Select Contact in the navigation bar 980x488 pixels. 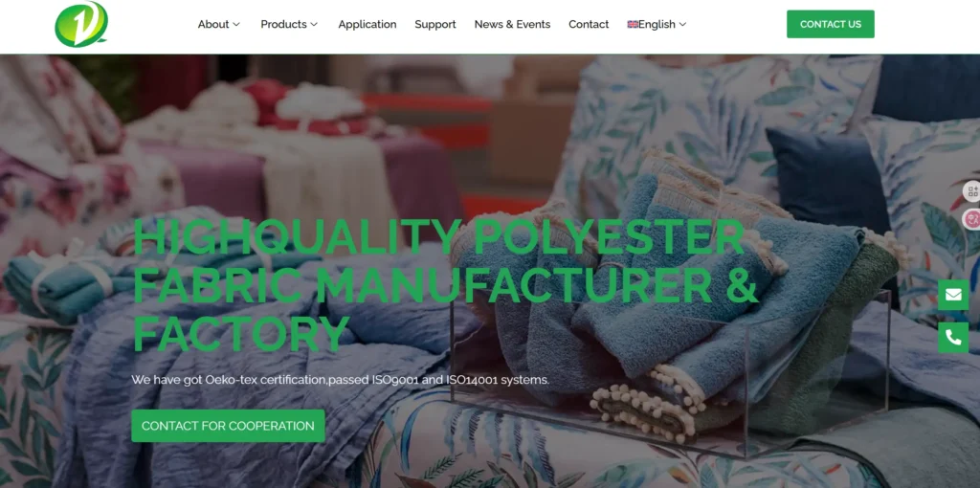(x=589, y=24)
